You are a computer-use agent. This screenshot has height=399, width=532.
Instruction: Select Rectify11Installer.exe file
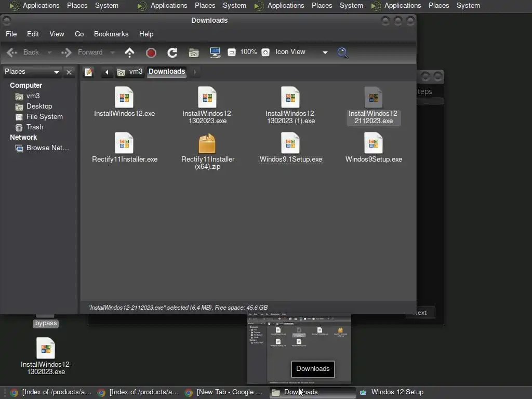click(x=125, y=148)
